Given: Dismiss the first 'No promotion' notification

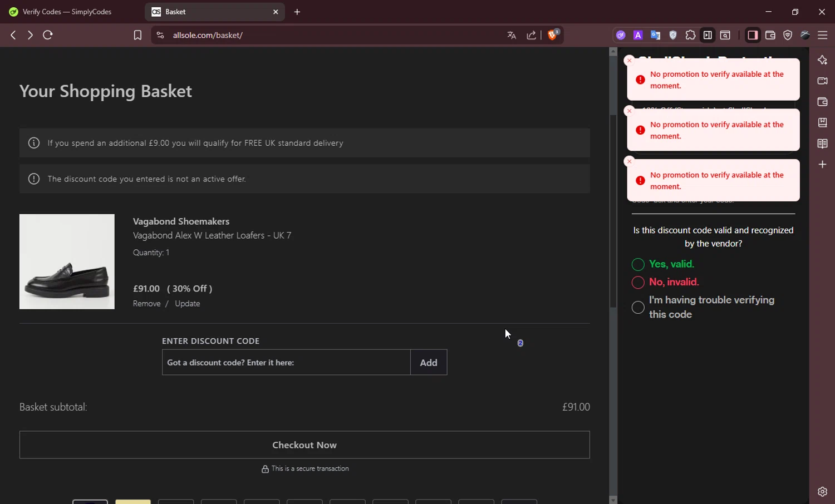Looking at the screenshot, I should 630,61.
